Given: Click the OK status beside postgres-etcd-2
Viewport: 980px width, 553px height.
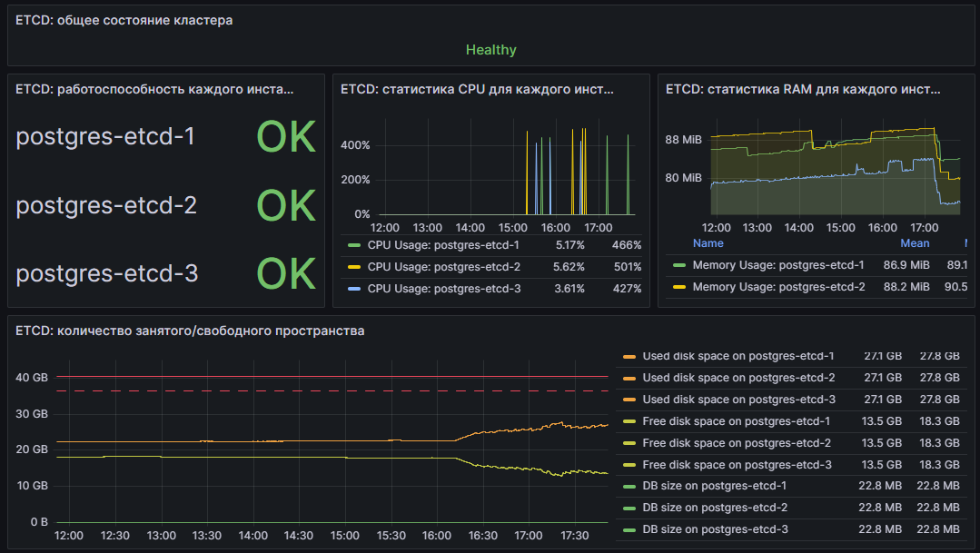Looking at the screenshot, I should 285,206.
